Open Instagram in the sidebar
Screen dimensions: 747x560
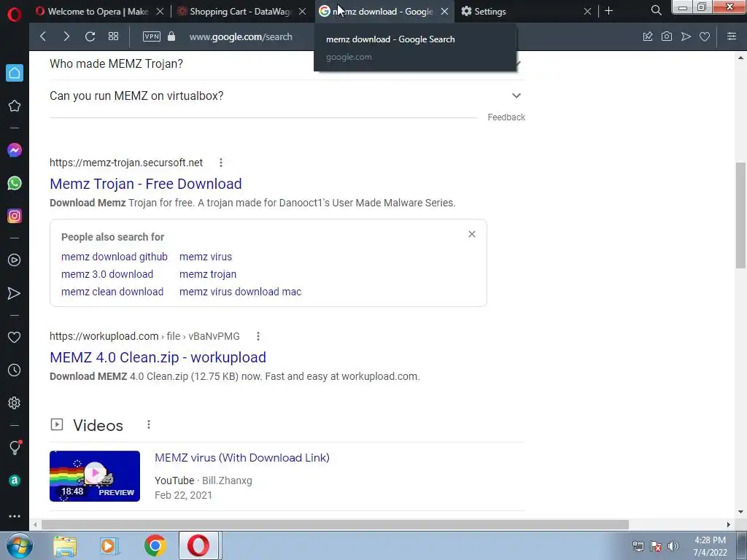click(15, 216)
